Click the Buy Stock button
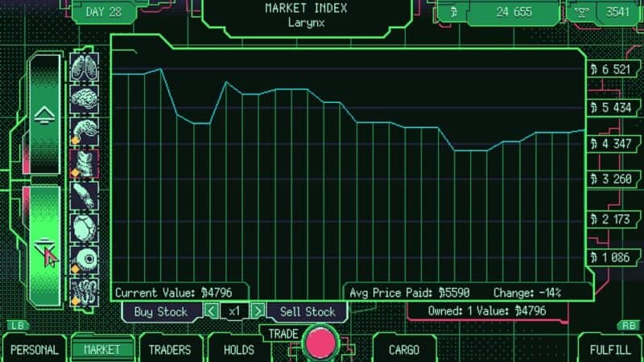 (x=161, y=311)
